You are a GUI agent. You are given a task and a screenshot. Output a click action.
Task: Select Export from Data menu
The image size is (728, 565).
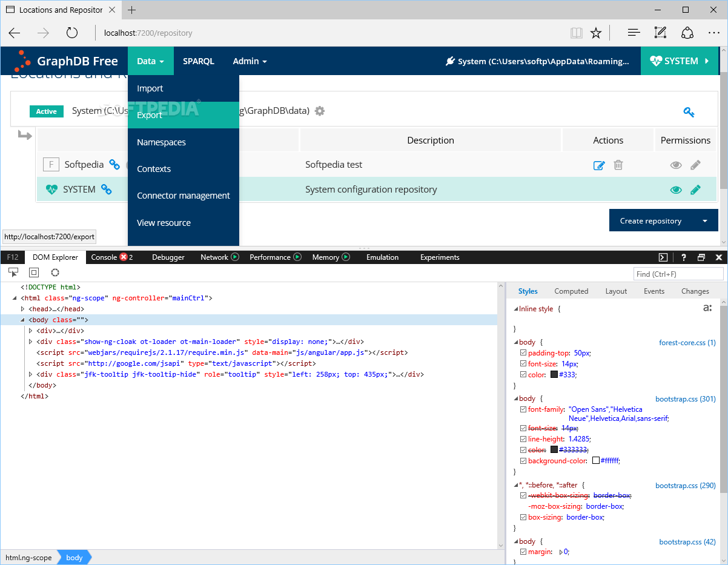click(184, 115)
